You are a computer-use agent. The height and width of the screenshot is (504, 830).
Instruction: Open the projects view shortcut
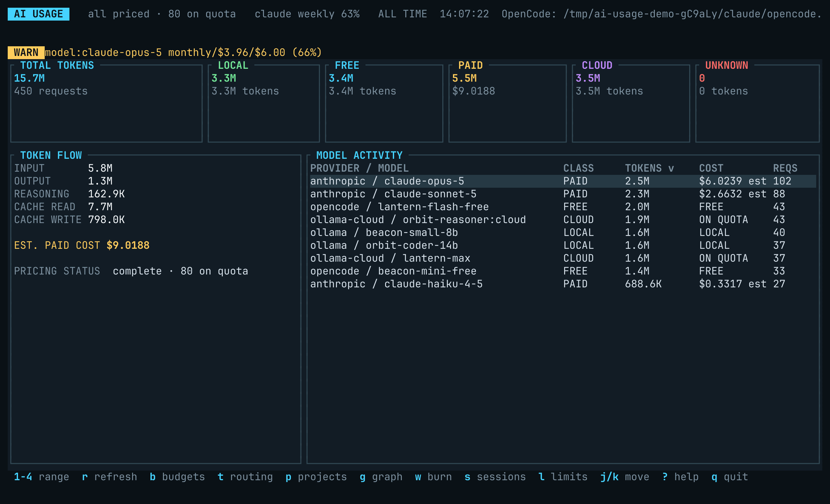pos(316,477)
